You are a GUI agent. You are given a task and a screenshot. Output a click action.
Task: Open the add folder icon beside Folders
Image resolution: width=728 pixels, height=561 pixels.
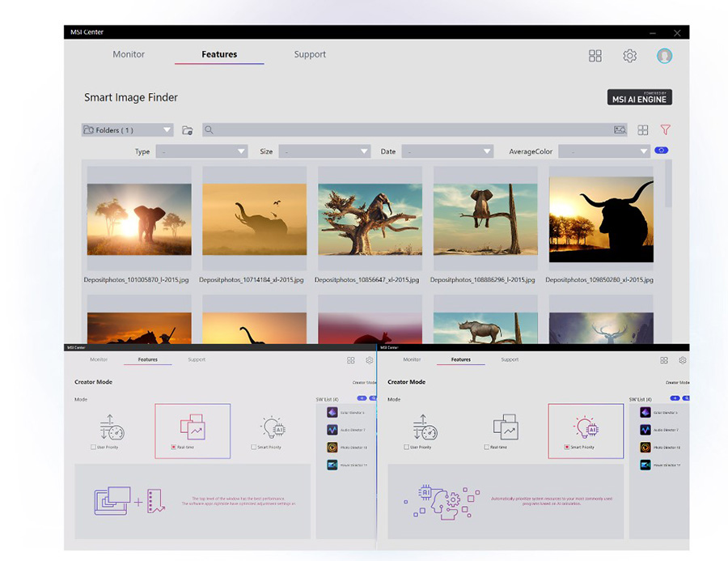[187, 130]
